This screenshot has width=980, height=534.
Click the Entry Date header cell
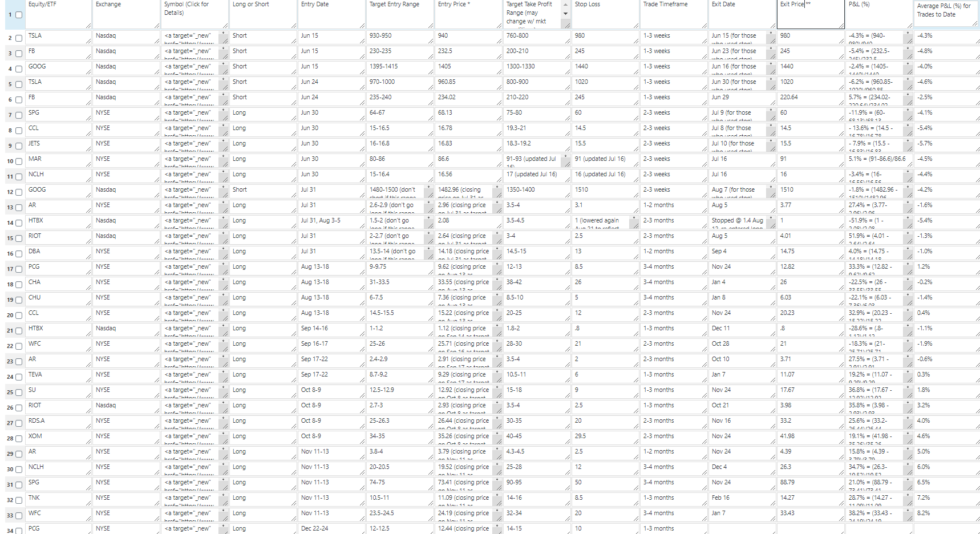332,14
